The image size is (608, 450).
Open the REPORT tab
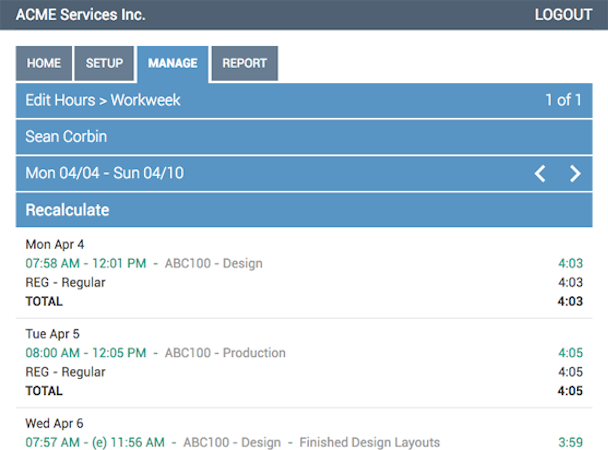tap(244, 63)
